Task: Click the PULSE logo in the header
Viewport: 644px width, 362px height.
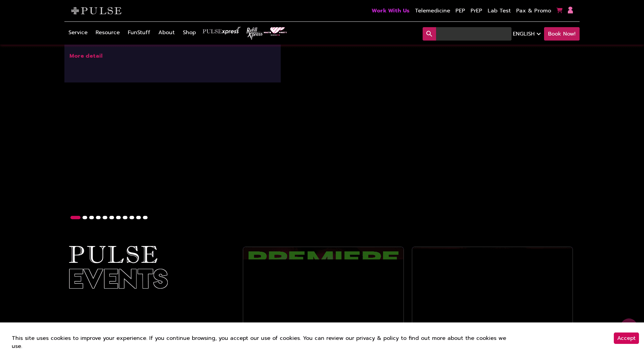Action: (x=96, y=11)
